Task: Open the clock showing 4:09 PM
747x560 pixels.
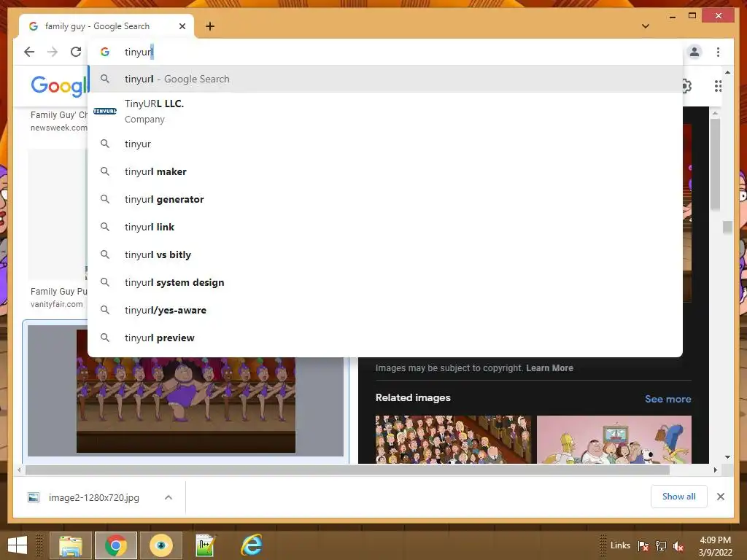Action: [x=715, y=546]
